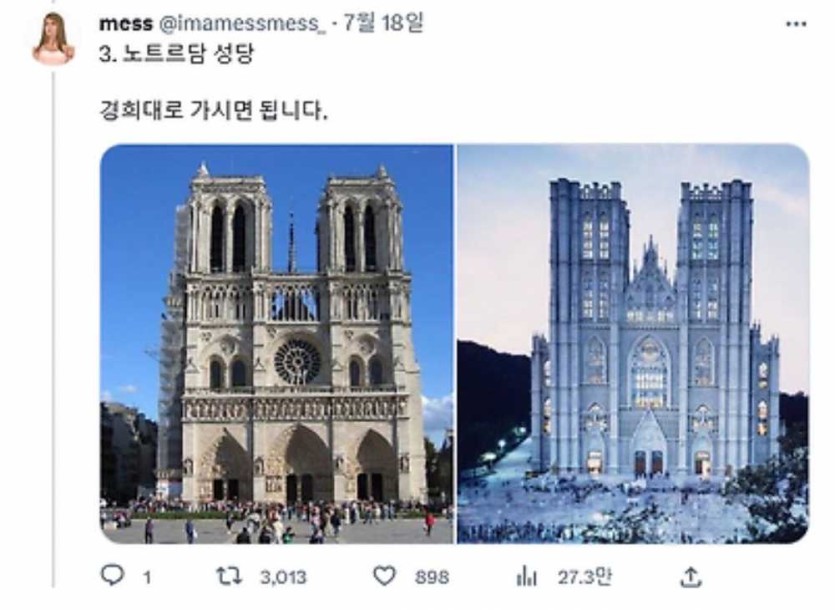Click the like count 898
The height and width of the screenshot is (610, 835).
pyautogui.click(x=431, y=577)
